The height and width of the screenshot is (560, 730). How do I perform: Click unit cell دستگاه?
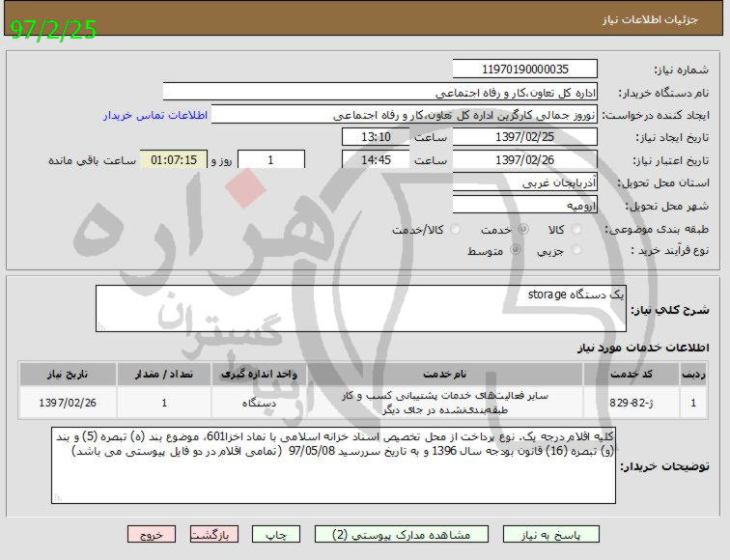259,403
